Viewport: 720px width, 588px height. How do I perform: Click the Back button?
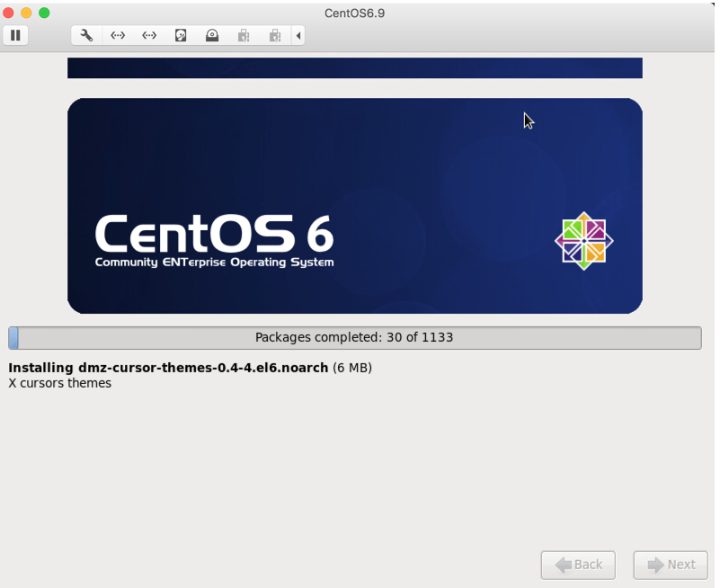coord(578,565)
